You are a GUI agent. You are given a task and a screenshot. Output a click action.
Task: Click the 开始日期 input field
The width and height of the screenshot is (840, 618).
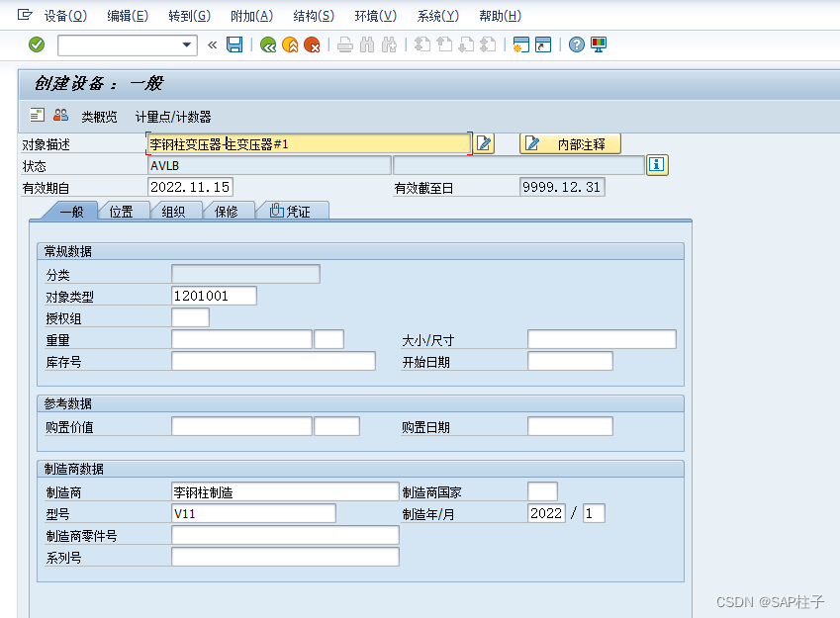[570, 361]
